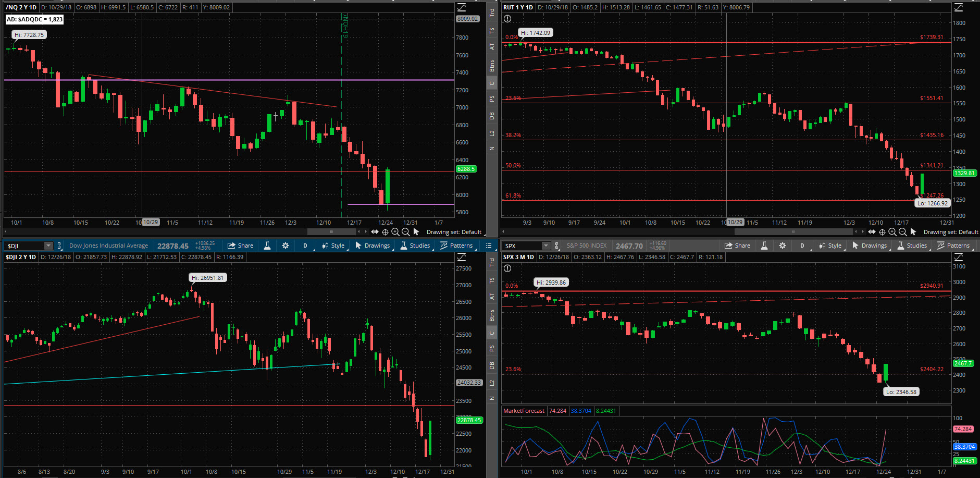980x478 pixels.
Task: Click /NQ 2 Y 1D chart title
Action: pyautogui.click(x=21, y=7)
